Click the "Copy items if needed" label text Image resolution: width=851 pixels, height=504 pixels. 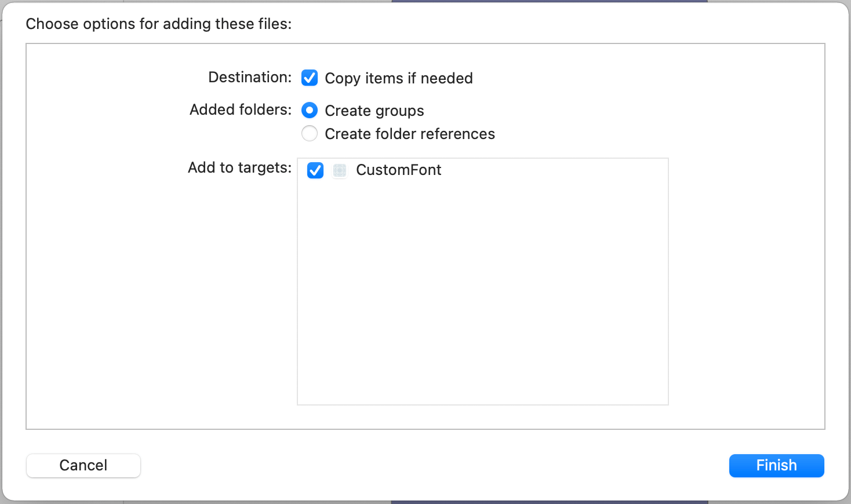pyautogui.click(x=398, y=78)
